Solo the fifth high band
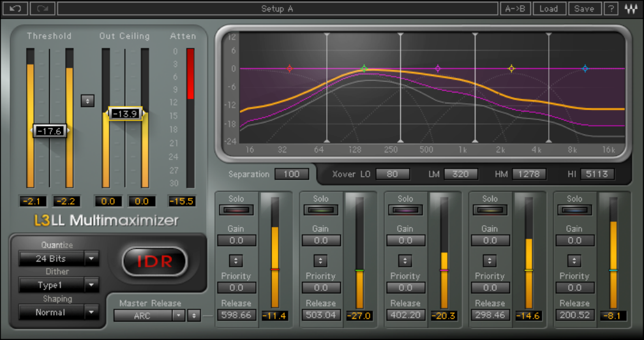The height and width of the screenshot is (340, 644). pyautogui.click(x=574, y=210)
